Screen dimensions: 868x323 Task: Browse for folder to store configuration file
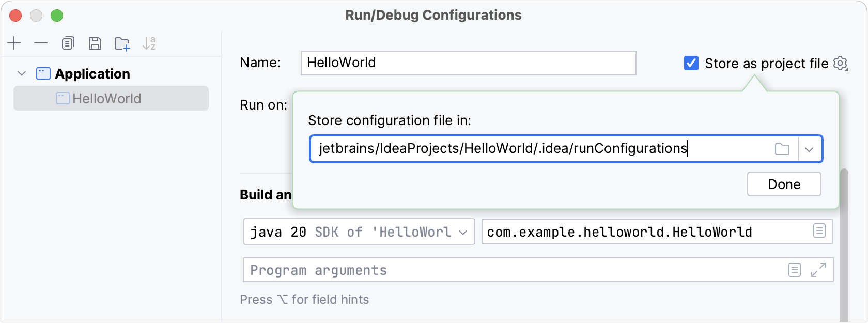pos(782,149)
